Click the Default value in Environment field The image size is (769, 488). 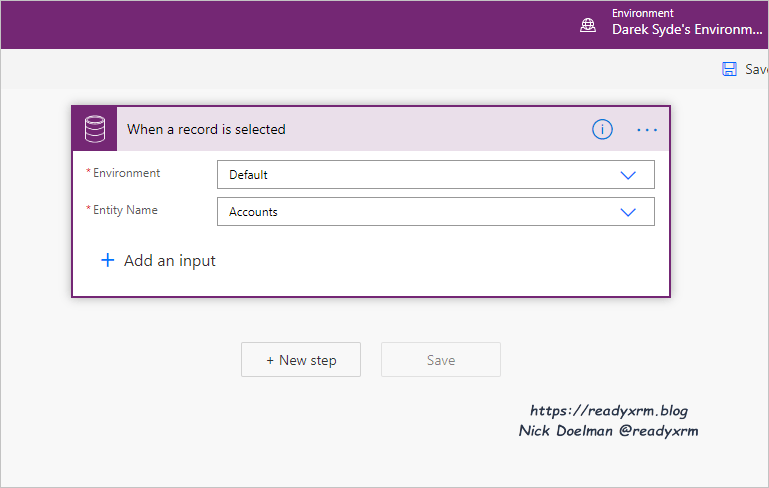(249, 175)
